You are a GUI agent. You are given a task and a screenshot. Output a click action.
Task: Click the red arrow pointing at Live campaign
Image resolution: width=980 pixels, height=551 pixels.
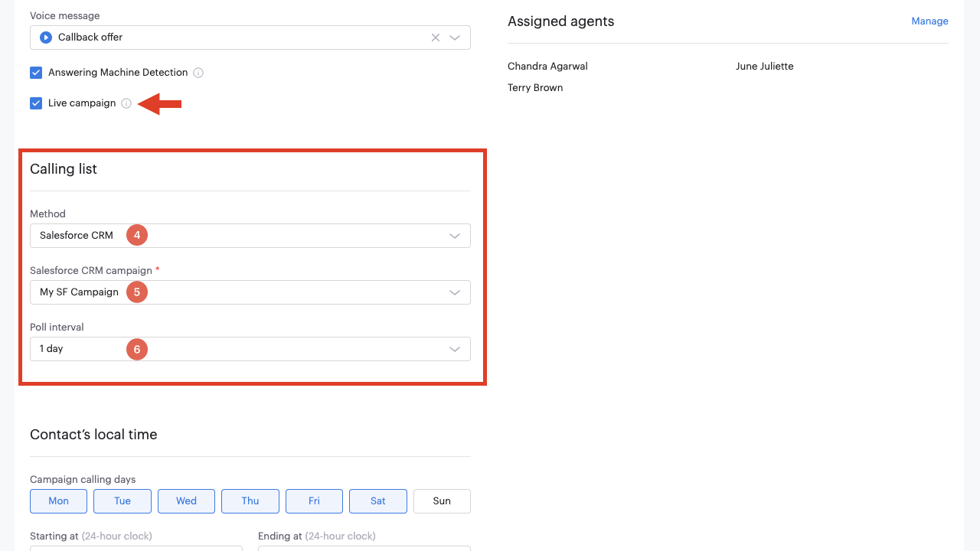coord(160,103)
